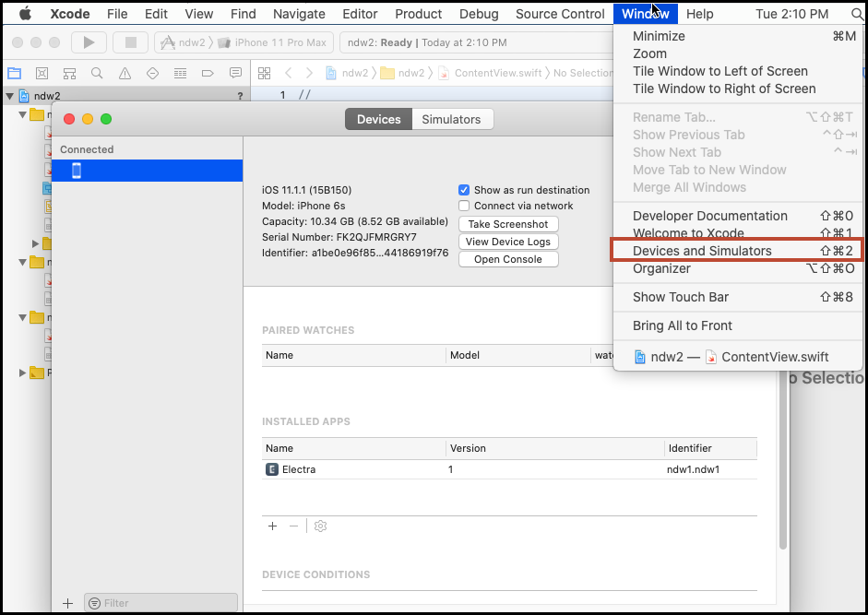Expand the collapsed subfolder in first group
Viewport: 868px width, 615px height.
[x=35, y=243]
